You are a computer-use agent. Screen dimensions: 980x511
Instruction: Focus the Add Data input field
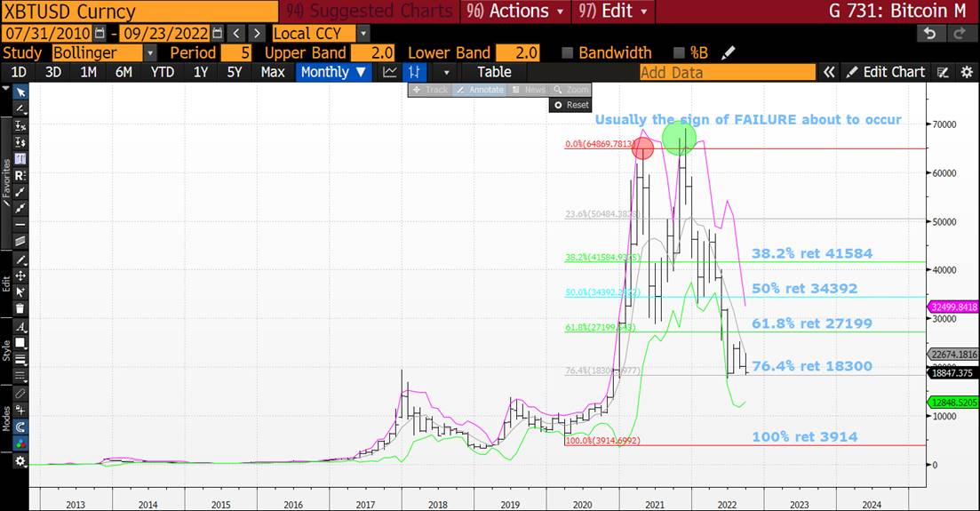pyautogui.click(x=728, y=73)
